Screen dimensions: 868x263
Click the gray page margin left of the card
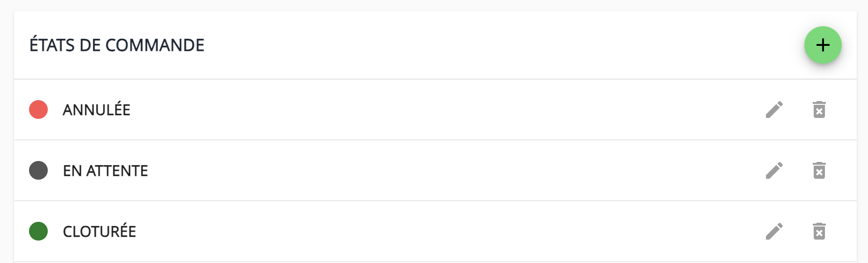(x=7, y=140)
